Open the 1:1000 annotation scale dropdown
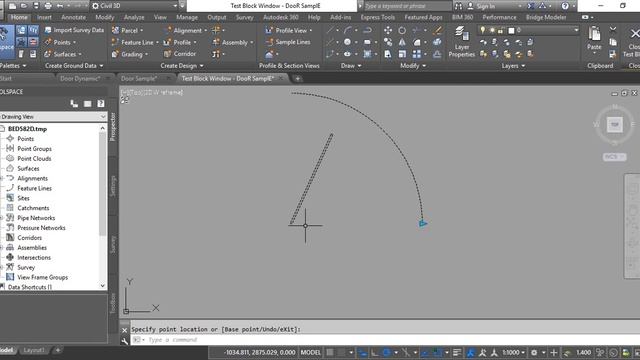The image size is (640, 360). pyautogui.click(x=513, y=352)
